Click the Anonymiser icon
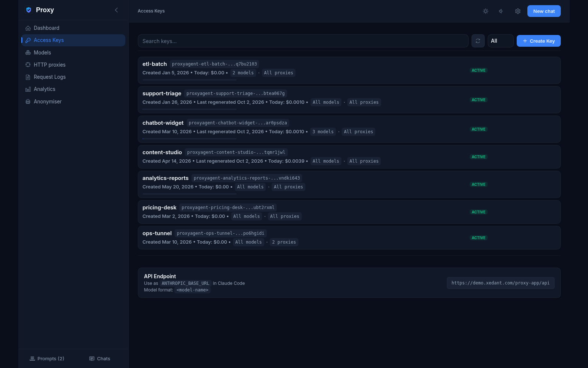Screen dimensions: 588x368 (x=28, y=102)
